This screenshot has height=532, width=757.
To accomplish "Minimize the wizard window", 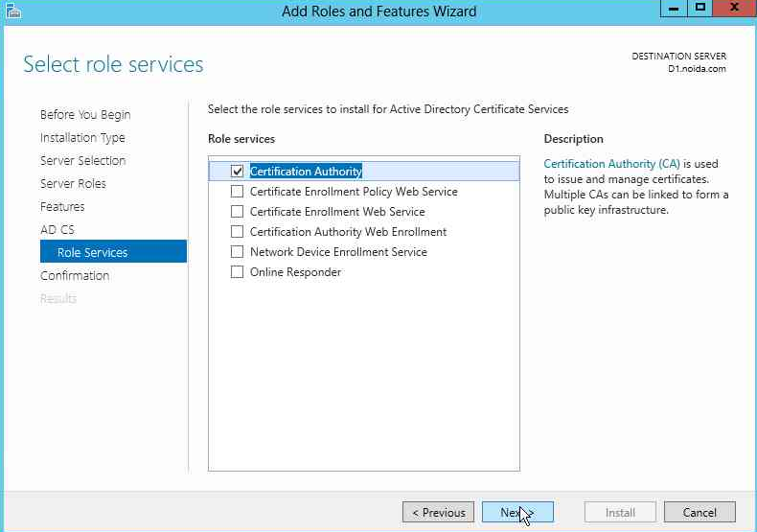I will tap(674, 9).
